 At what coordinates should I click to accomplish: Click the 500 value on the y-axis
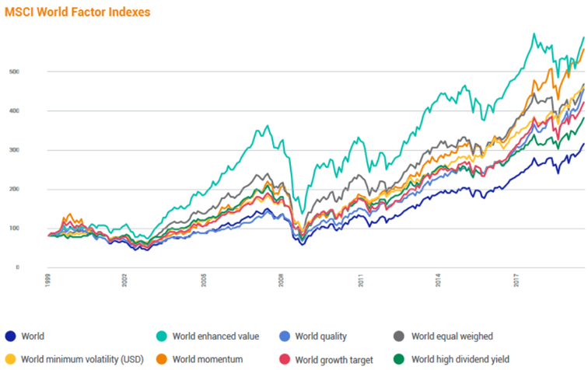pyautogui.click(x=35, y=72)
